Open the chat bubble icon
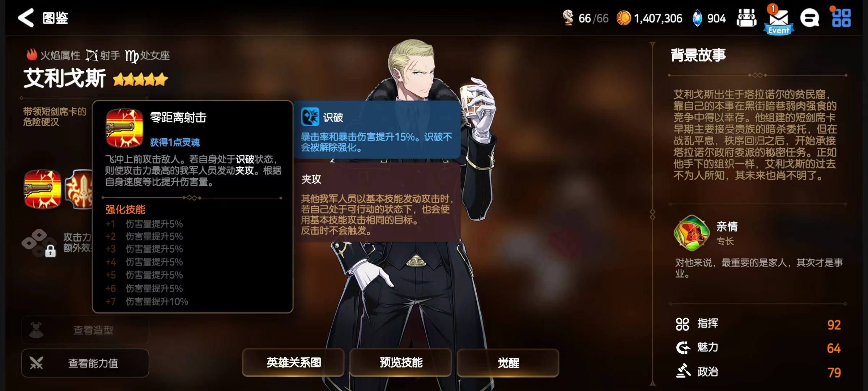Viewport: 868px width, 391px height. [809, 18]
